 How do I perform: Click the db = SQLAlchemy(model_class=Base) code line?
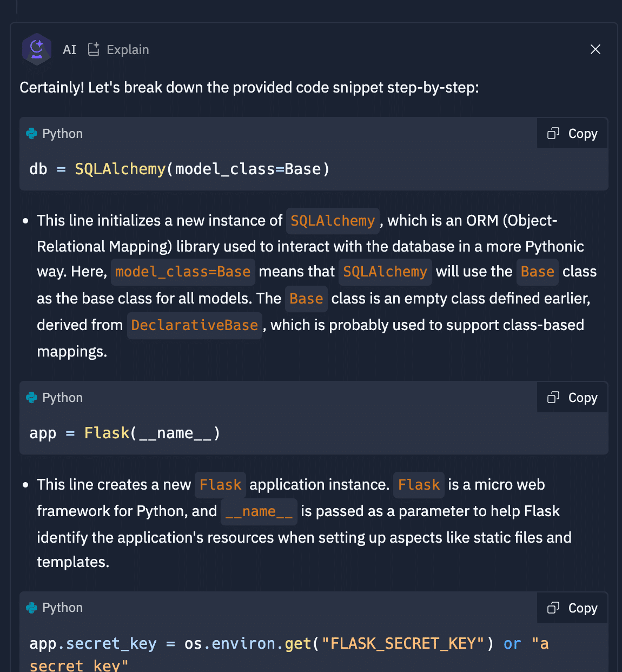[179, 169]
